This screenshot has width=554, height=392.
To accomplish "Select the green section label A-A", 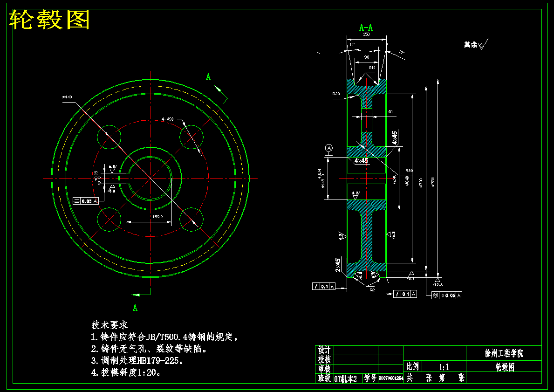I will point(366,28).
